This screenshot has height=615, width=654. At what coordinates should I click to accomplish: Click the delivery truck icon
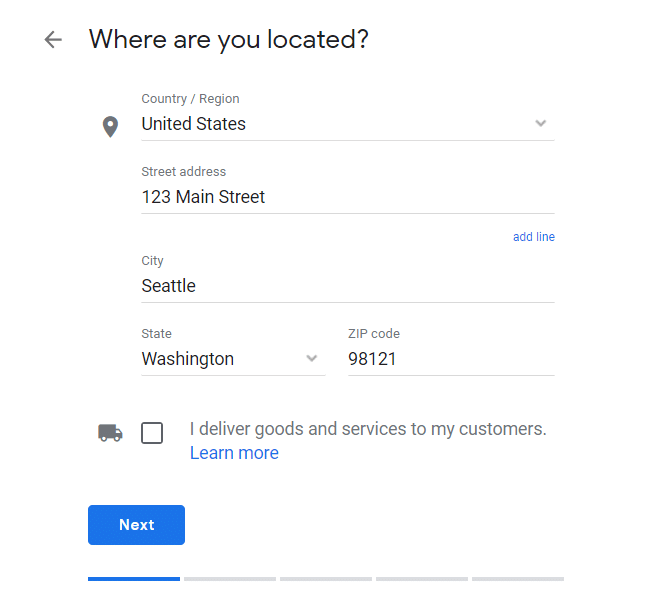point(110,433)
